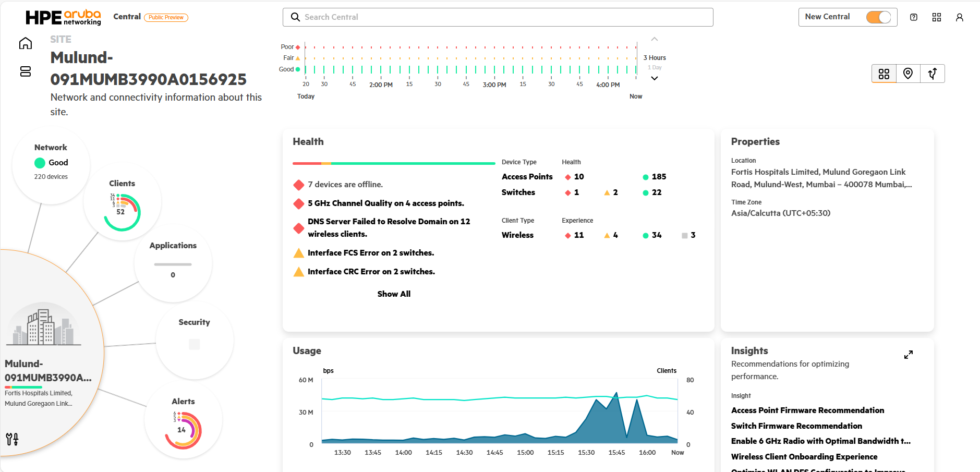Select the 3:00 PM timeline marker

(494, 84)
